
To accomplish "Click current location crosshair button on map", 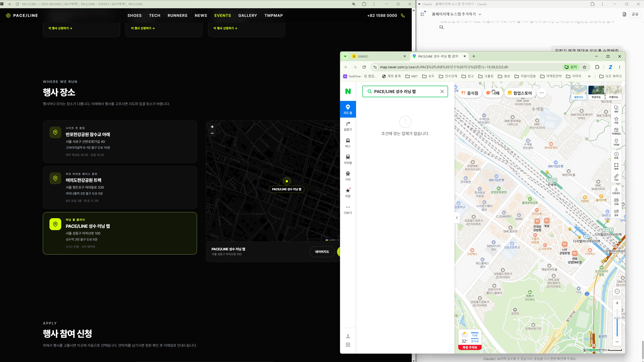I will pos(617,291).
